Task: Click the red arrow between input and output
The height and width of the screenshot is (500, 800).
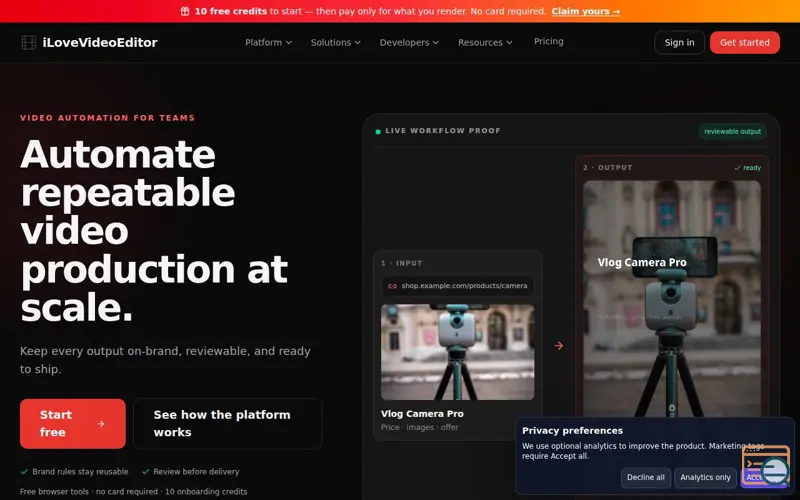Action: [559, 346]
